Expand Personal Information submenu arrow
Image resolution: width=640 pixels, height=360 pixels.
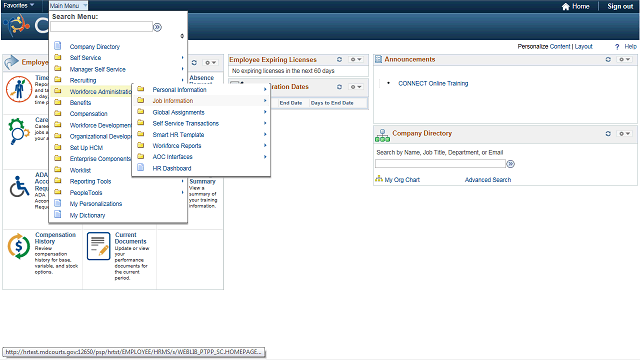pos(265,89)
